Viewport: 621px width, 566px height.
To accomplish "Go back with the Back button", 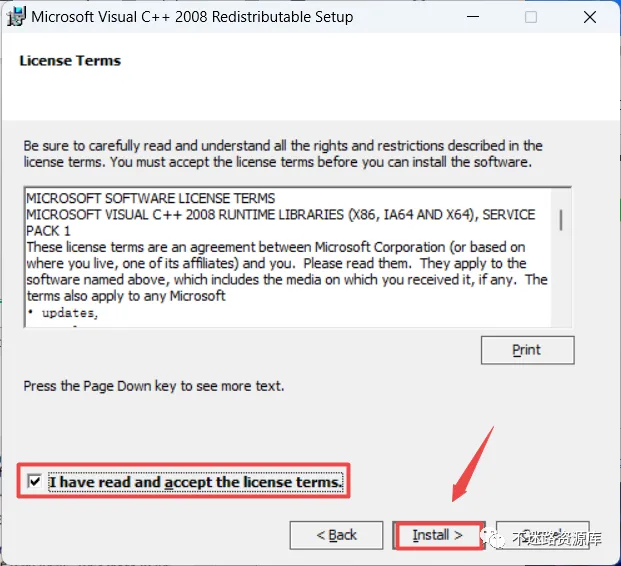I will tap(336, 536).
